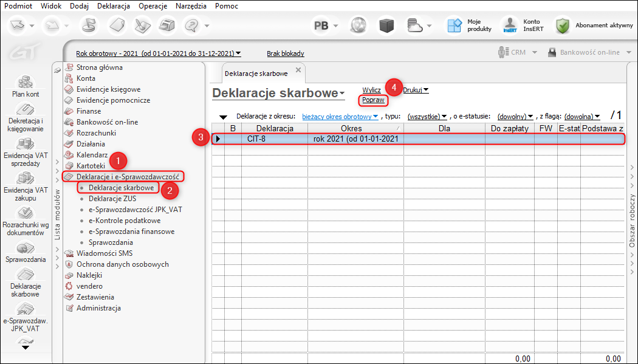Open Ewidencja VAT sprzedaży shortcut
This screenshot has height=364, width=638.
coord(26,152)
